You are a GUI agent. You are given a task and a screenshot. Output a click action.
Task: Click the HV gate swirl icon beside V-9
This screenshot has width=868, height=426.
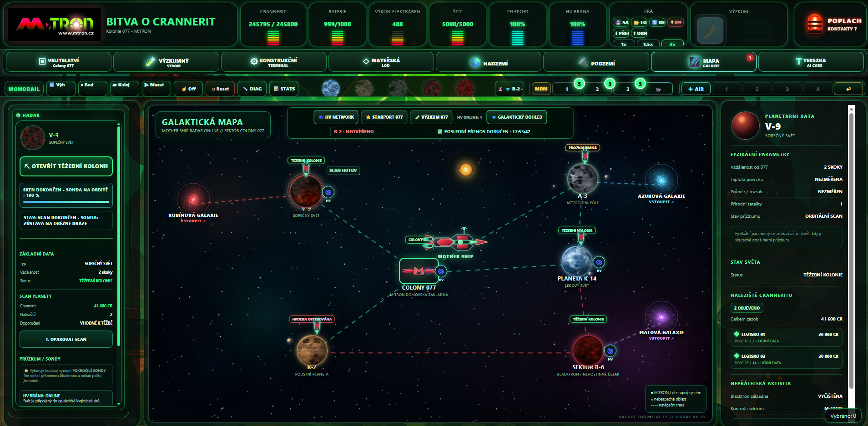[x=328, y=192]
